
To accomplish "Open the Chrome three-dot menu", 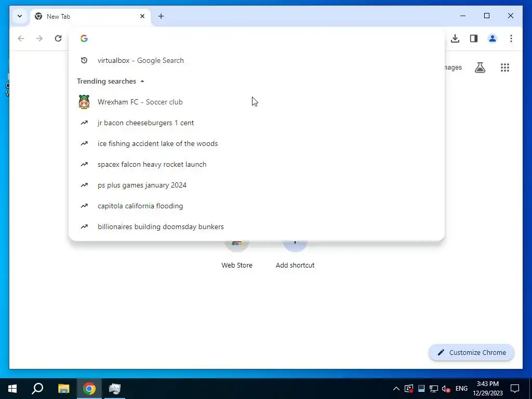I will tap(511, 38).
